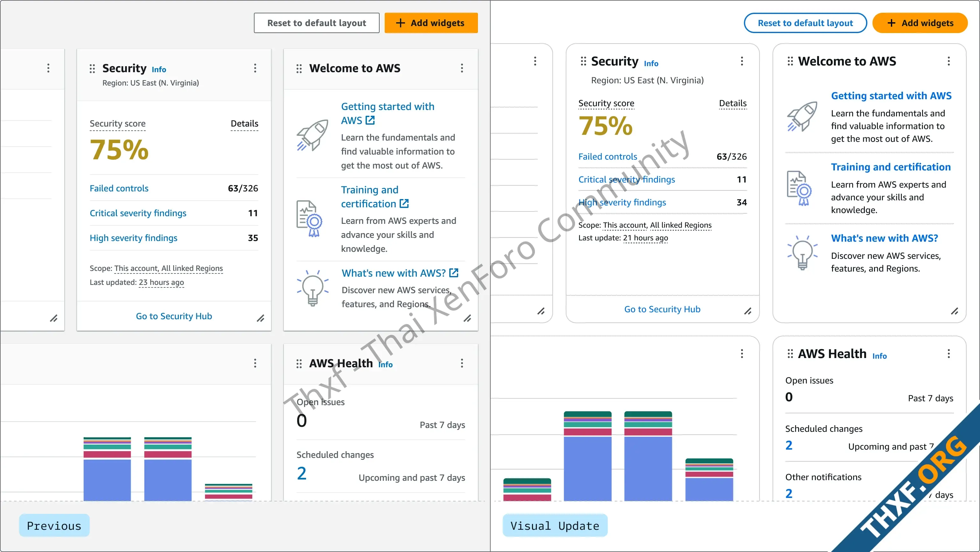Open chart widget kebab menu in Visual Update panel
The height and width of the screenshot is (552, 980).
742,354
